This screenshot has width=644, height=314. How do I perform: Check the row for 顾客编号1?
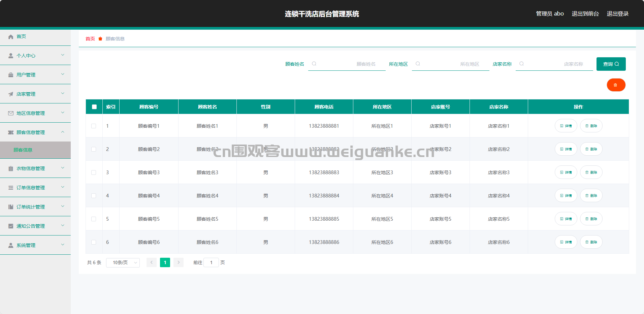(94, 126)
